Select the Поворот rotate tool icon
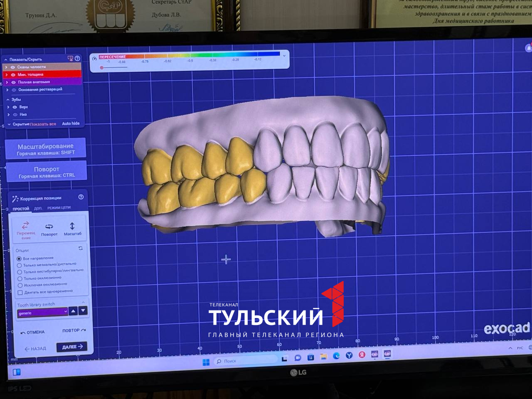The width and height of the screenshot is (532, 399). [49, 227]
